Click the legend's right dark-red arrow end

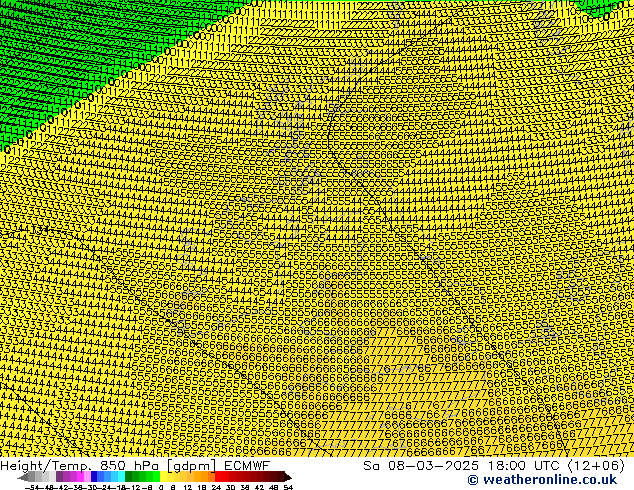[287, 477]
